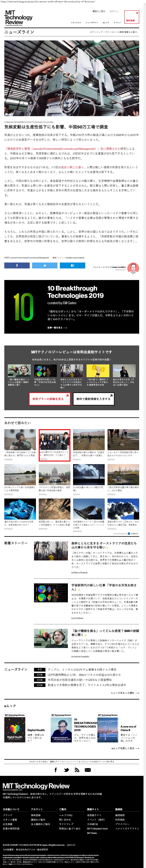
Task: Follow on Facebook icon above footer
Action: pos(56,770)
